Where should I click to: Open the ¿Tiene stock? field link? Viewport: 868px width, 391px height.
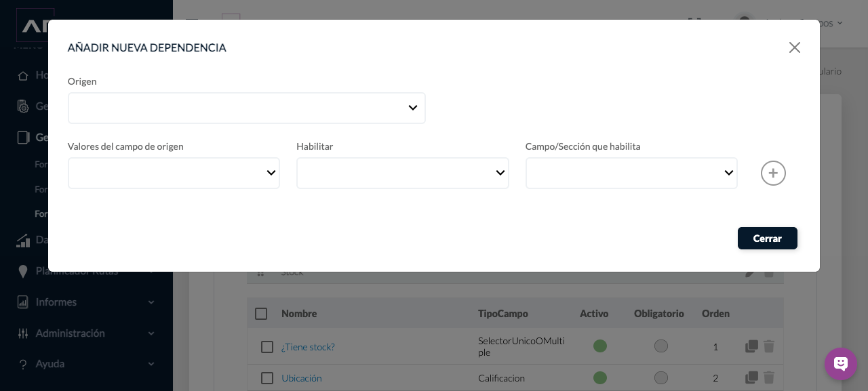pos(308,347)
